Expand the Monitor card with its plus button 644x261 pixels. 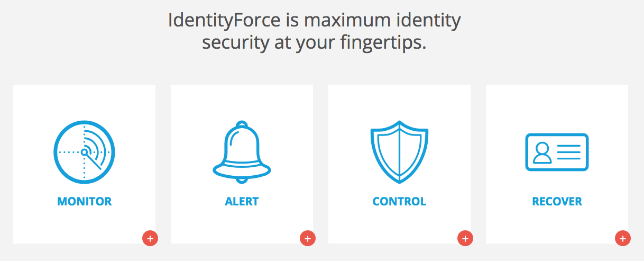[150, 239]
